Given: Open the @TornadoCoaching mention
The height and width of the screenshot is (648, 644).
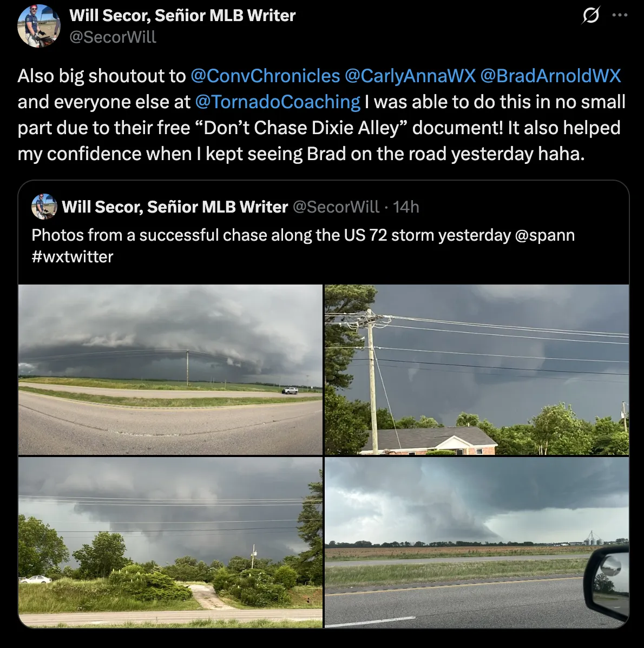Looking at the screenshot, I should pos(278,102).
